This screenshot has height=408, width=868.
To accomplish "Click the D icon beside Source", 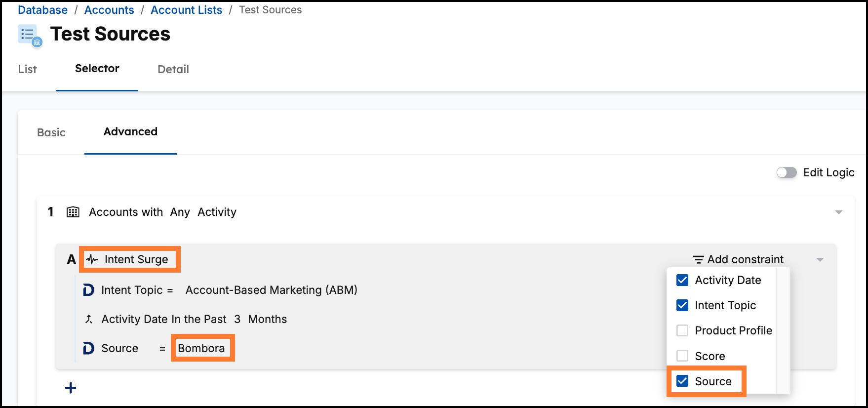I will pos(88,348).
